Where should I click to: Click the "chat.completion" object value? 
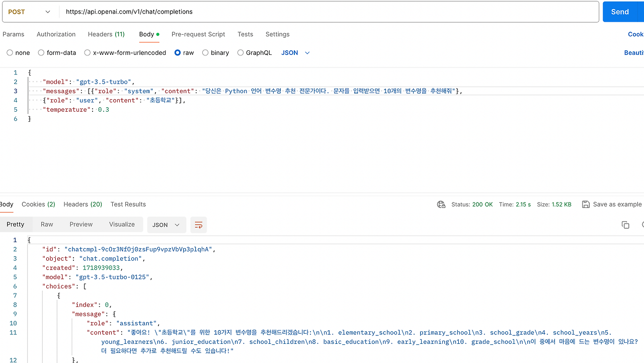coord(111,258)
